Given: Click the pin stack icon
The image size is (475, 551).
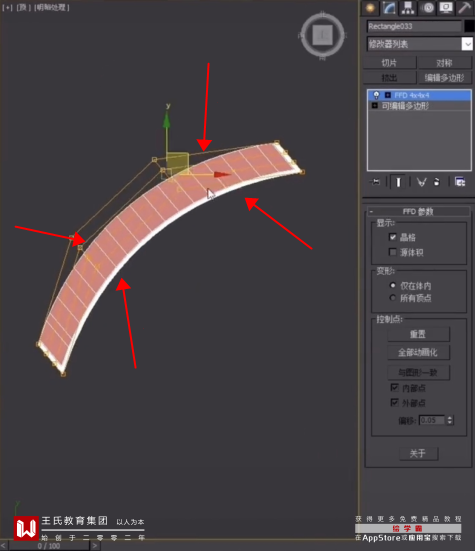Looking at the screenshot, I should (375, 182).
